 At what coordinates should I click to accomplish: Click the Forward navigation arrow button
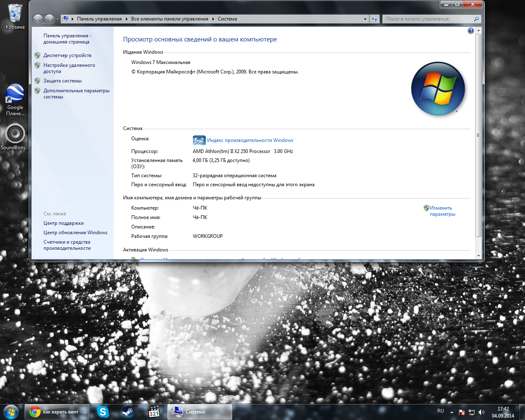tap(49, 19)
